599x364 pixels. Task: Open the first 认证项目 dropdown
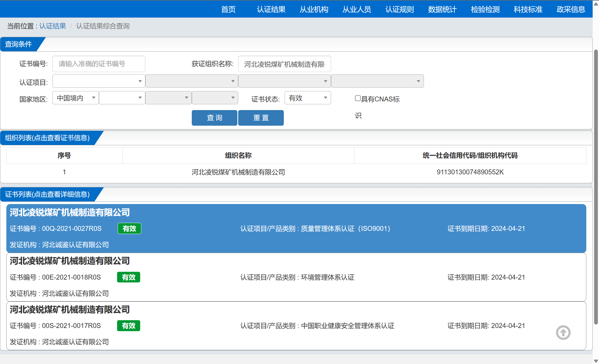point(99,81)
